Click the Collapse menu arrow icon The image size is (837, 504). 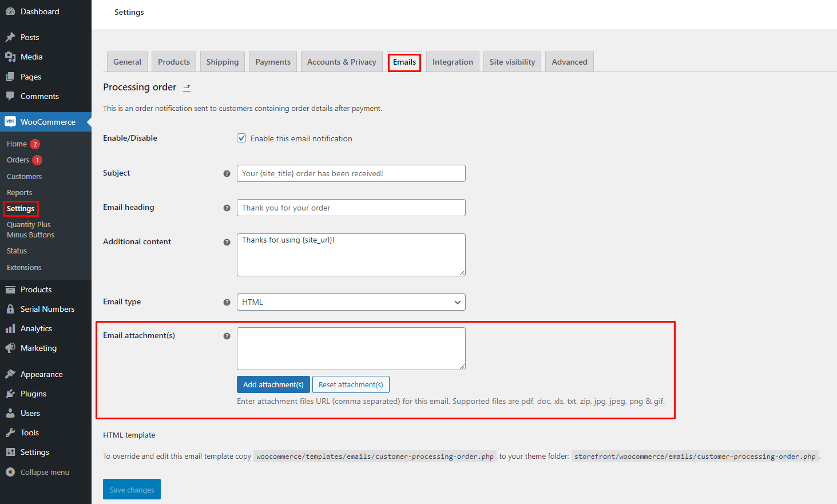click(10, 472)
